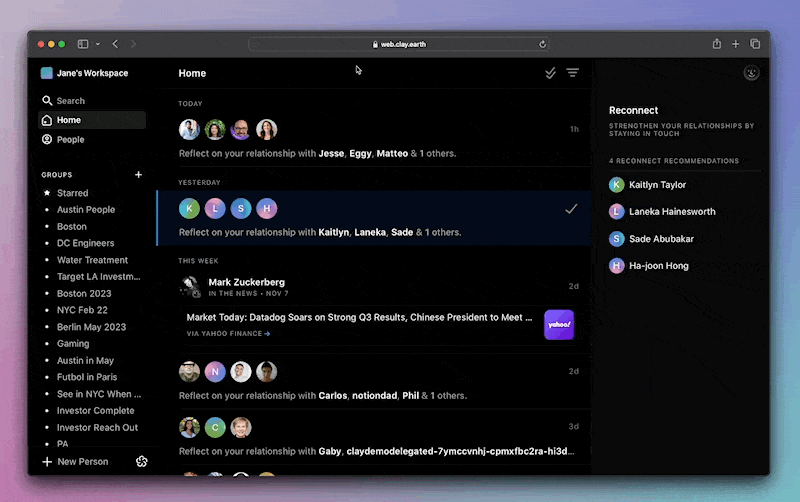The width and height of the screenshot is (800, 502).
Task: Open Laneka Hainesworth reconnect recommendation
Action: click(x=662, y=212)
